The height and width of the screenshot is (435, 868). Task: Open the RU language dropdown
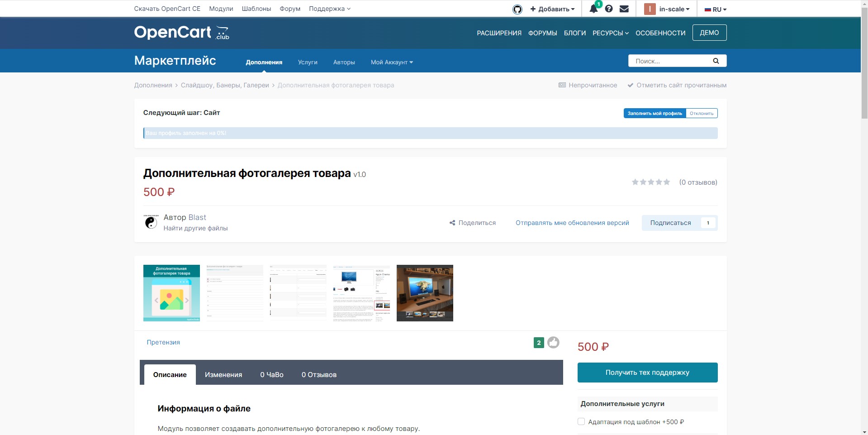[x=716, y=9]
